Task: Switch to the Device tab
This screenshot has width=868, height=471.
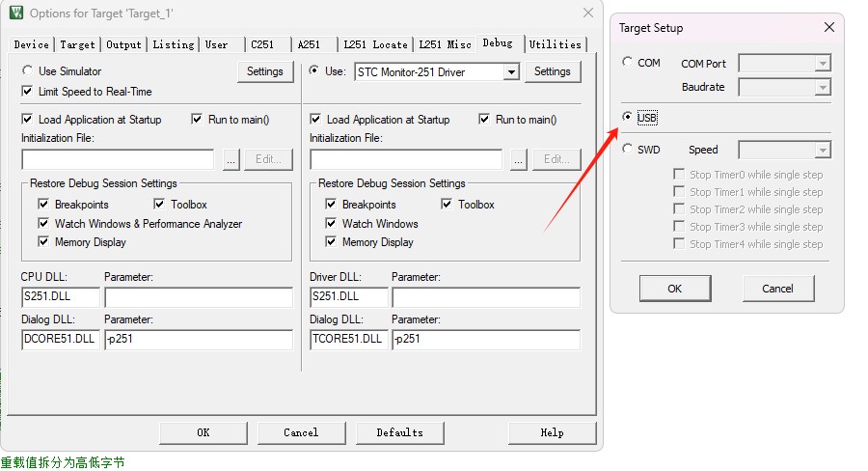Action: point(32,45)
